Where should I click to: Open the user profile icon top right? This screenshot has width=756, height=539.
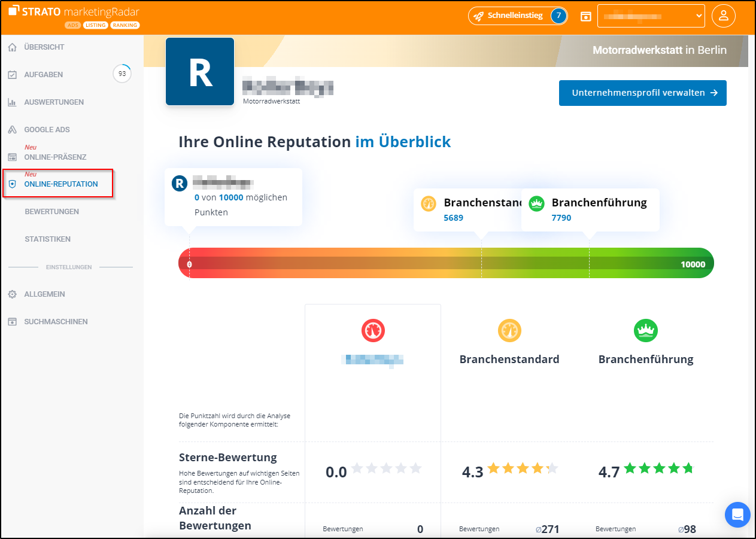724,16
